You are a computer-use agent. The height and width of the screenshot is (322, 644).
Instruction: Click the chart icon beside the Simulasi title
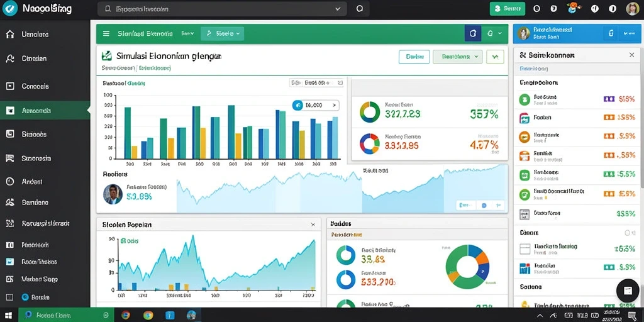[107, 56]
